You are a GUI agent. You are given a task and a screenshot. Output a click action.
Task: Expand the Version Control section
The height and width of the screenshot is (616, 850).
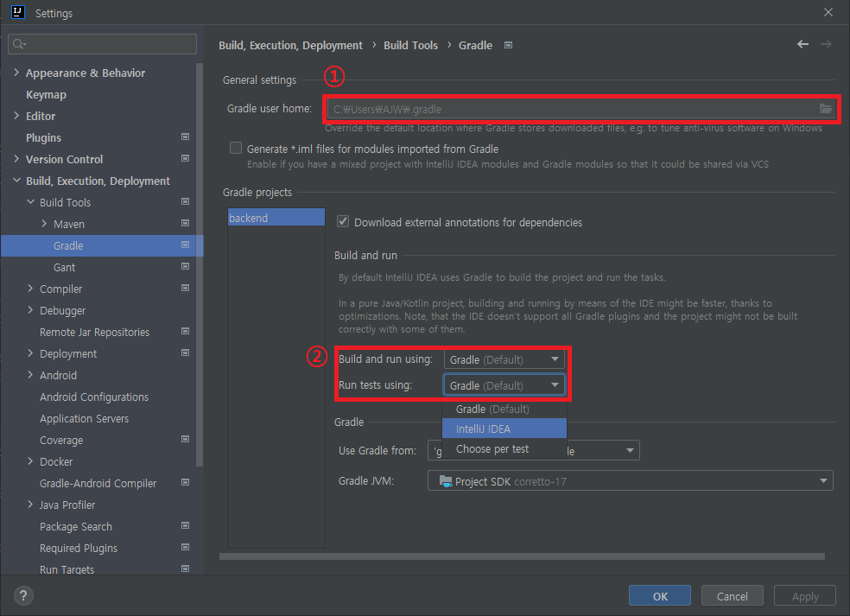(x=16, y=158)
